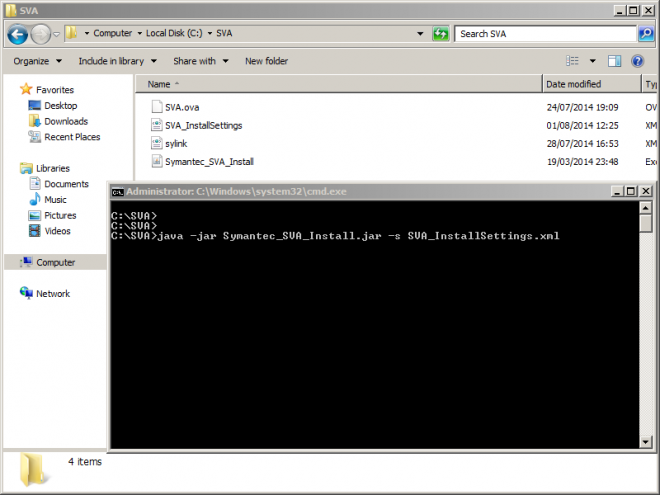The image size is (660, 495).
Task: Click the date 28/07/2014 16:53
Action: coord(583,144)
